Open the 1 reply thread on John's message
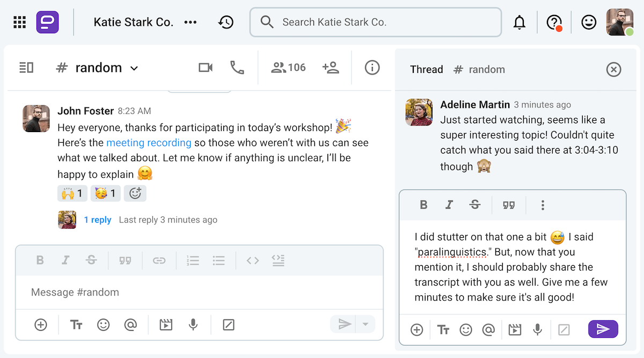This screenshot has width=644, height=358. click(x=98, y=220)
